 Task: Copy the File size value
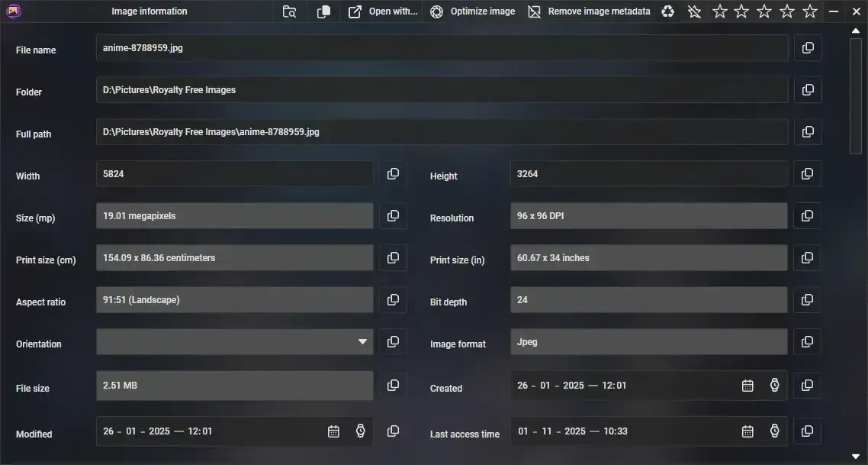click(393, 385)
